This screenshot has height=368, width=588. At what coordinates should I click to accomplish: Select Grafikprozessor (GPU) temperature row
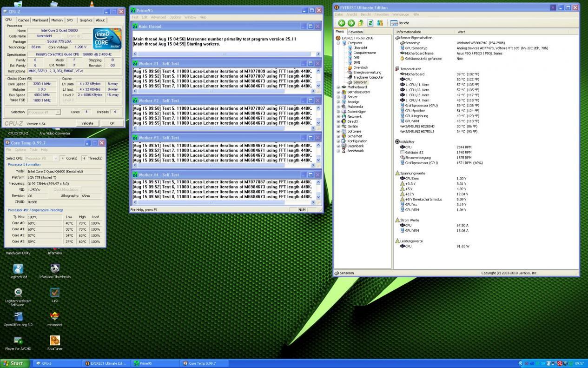(x=485, y=106)
